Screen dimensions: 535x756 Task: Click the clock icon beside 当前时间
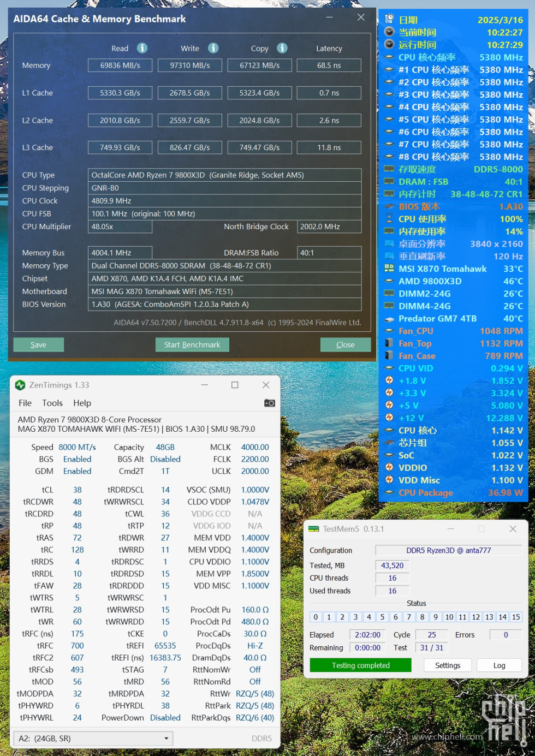(389, 32)
